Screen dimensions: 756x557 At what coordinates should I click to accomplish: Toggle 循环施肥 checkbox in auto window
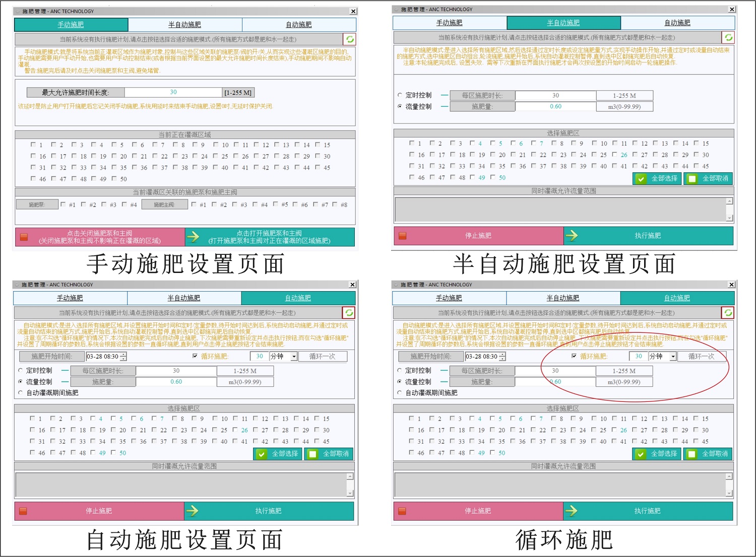pyautogui.click(x=195, y=356)
